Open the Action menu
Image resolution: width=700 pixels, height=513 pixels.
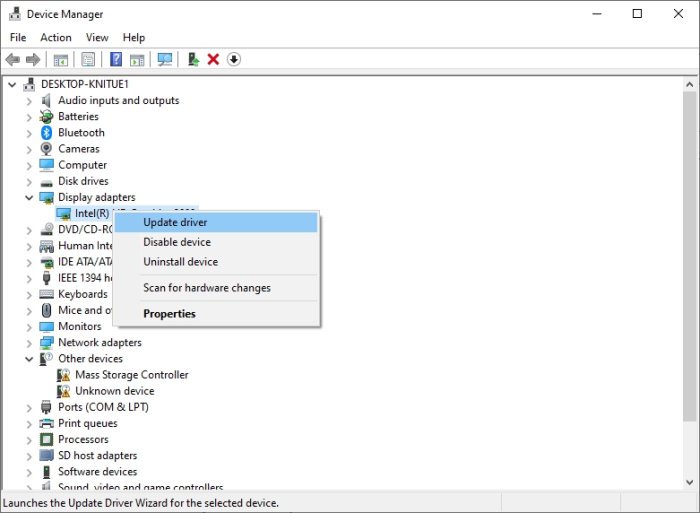tap(56, 38)
